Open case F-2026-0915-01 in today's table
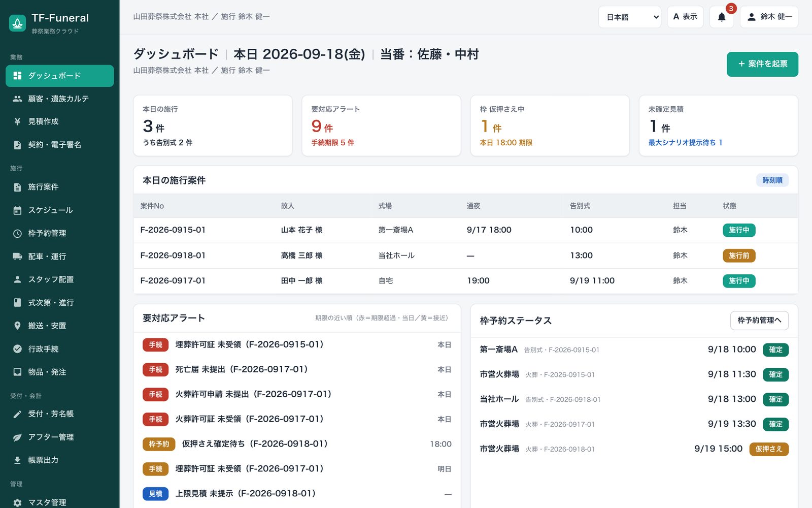The height and width of the screenshot is (508, 812). click(173, 230)
